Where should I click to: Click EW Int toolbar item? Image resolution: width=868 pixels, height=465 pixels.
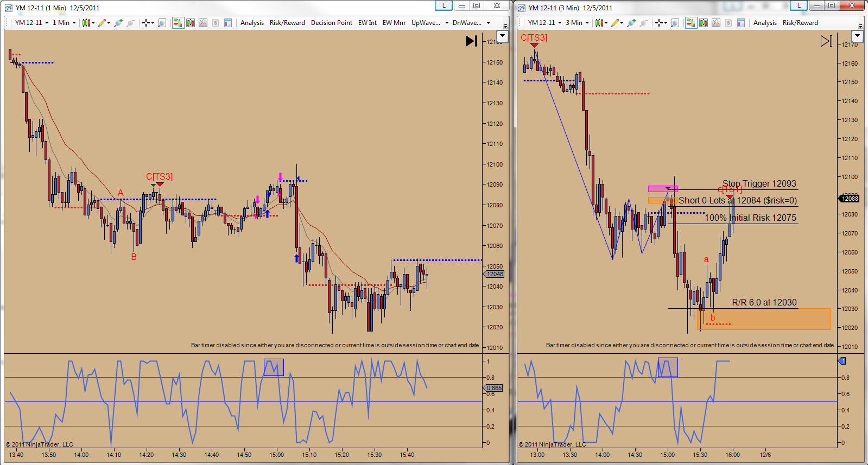[x=368, y=23]
